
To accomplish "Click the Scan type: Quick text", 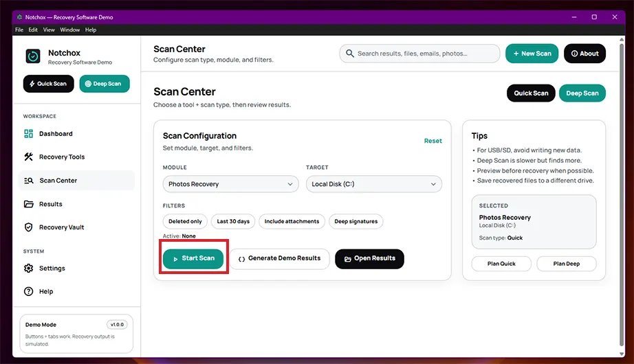I will (x=501, y=238).
